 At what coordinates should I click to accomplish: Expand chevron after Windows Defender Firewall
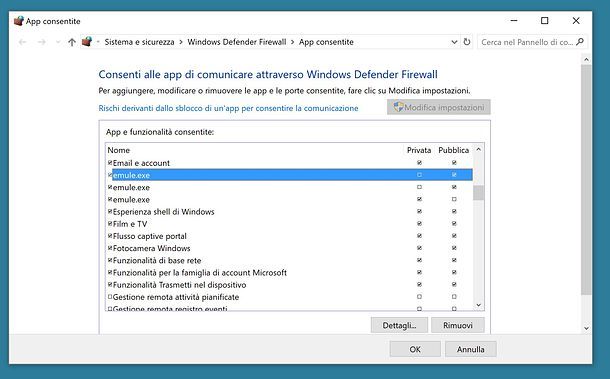click(292, 42)
